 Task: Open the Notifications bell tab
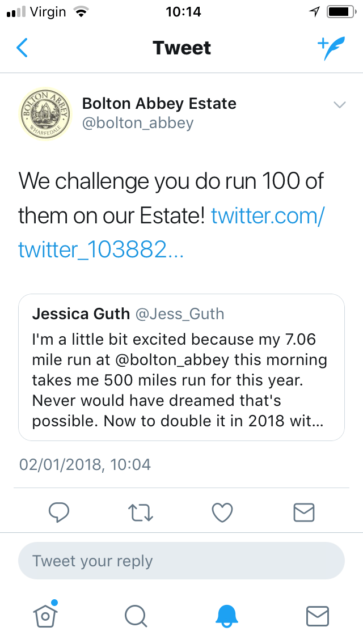pyautogui.click(x=227, y=615)
